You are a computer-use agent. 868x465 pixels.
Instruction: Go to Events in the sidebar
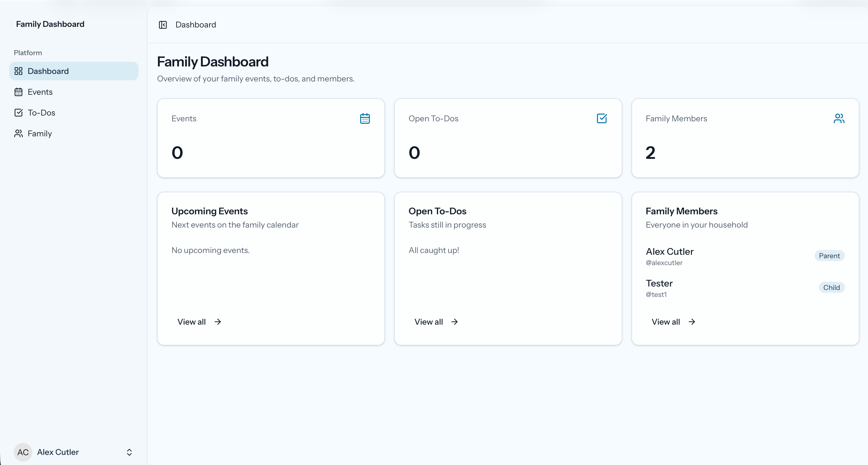coord(74,92)
